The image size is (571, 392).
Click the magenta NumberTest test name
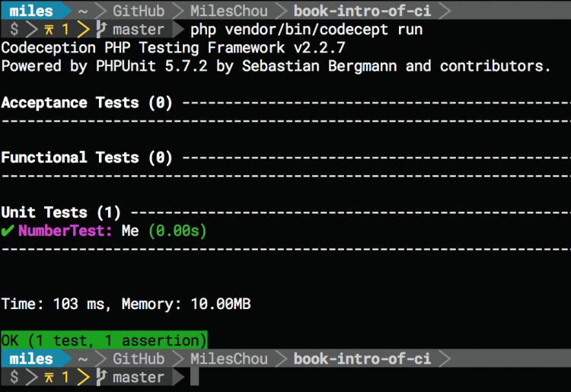click(x=65, y=231)
